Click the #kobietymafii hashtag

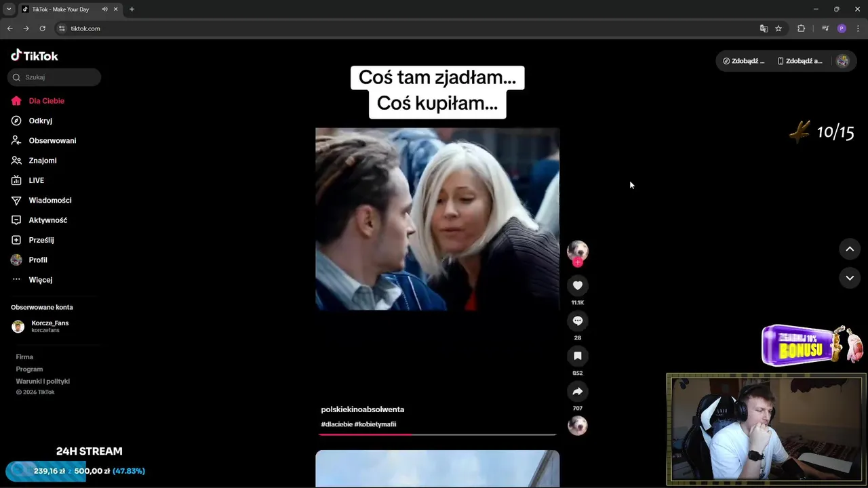(375, 424)
